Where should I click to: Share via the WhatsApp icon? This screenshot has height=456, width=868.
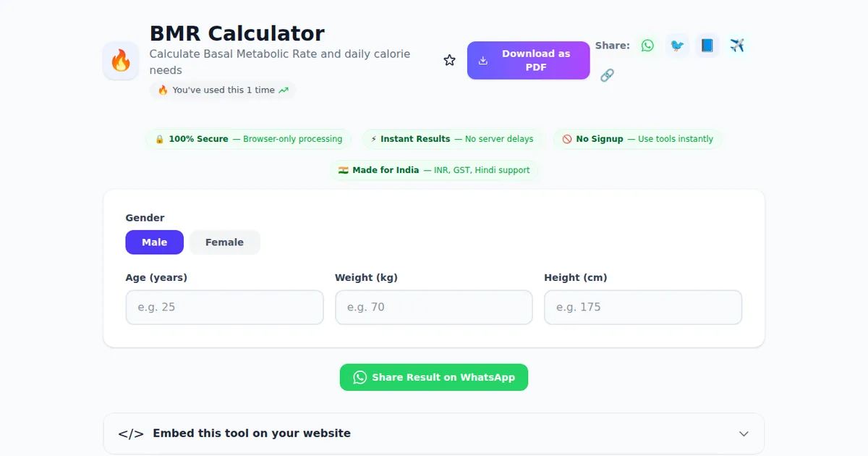point(647,46)
